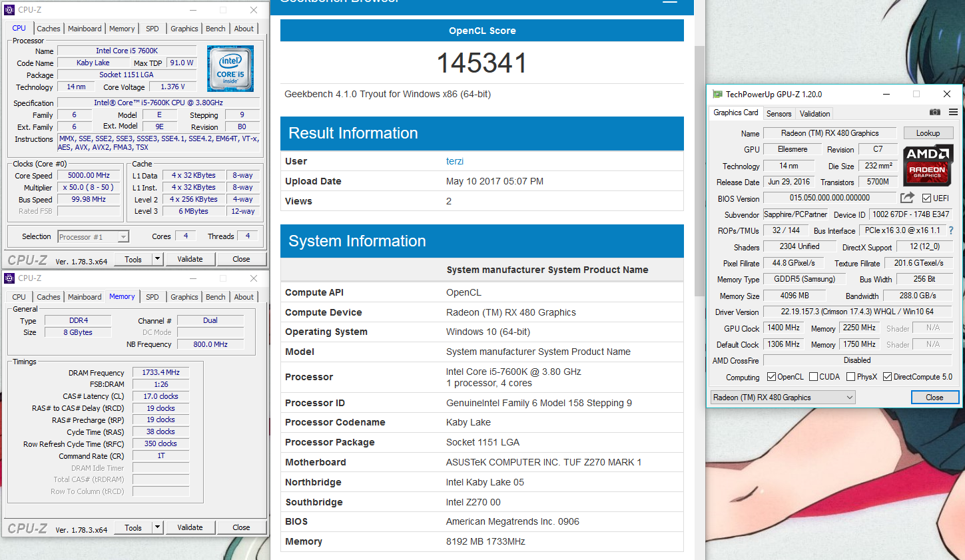Click the lower CPU-Z window title icon

coord(9,278)
